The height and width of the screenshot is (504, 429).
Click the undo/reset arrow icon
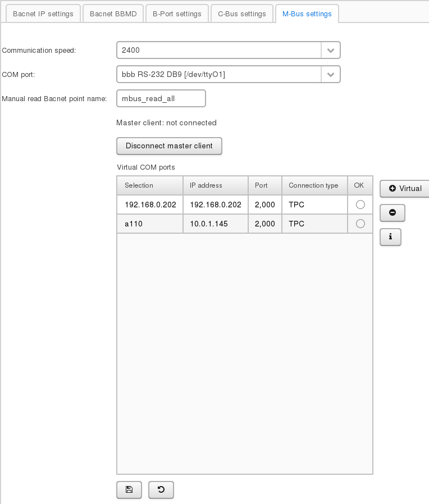(161, 490)
